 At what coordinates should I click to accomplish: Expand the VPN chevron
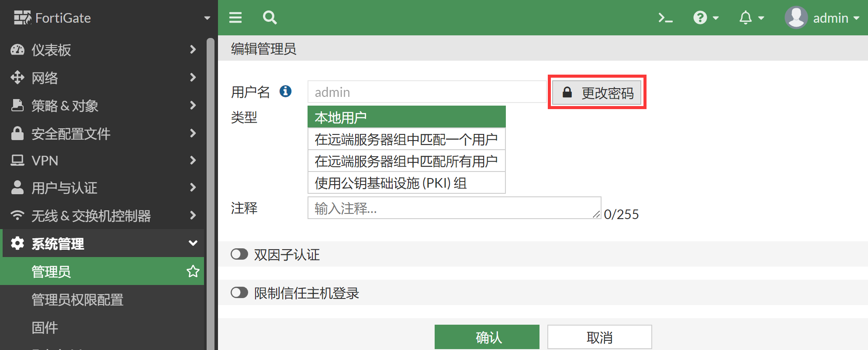click(x=193, y=160)
